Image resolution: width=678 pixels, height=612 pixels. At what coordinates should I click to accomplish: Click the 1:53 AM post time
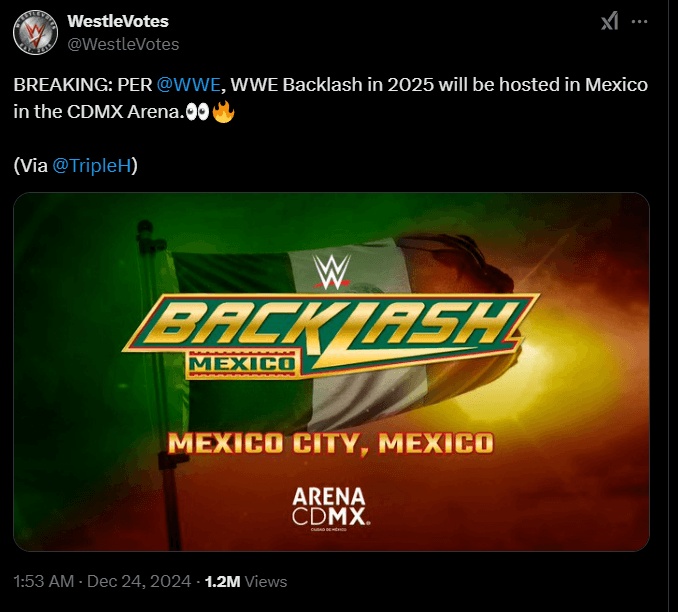pos(44,582)
